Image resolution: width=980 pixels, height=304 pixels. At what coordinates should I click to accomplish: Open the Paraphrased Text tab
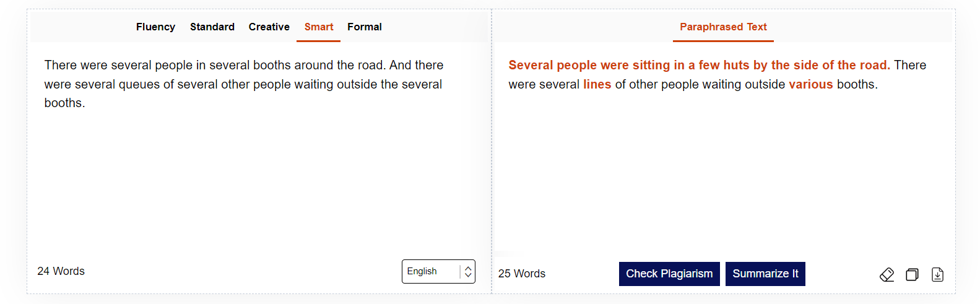click(723, 27)
